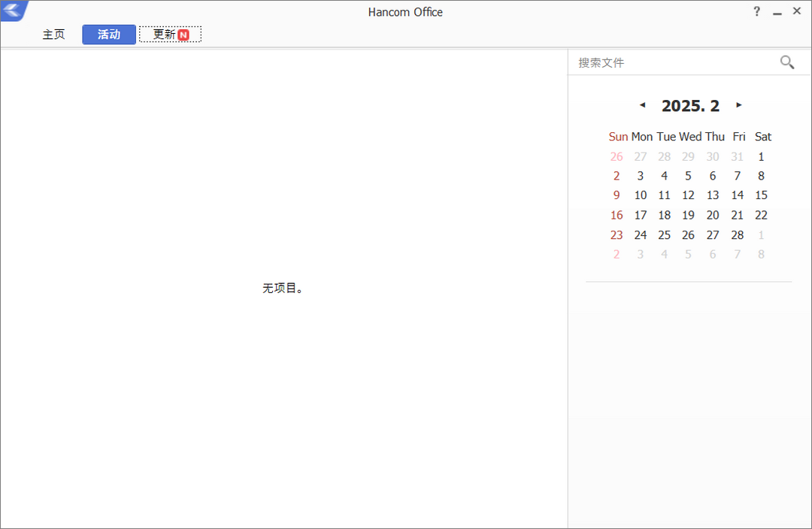This screenshot has height=529, width=812.
Task: Click date 21 in the calendar grid
Action: tap(737, 215)
